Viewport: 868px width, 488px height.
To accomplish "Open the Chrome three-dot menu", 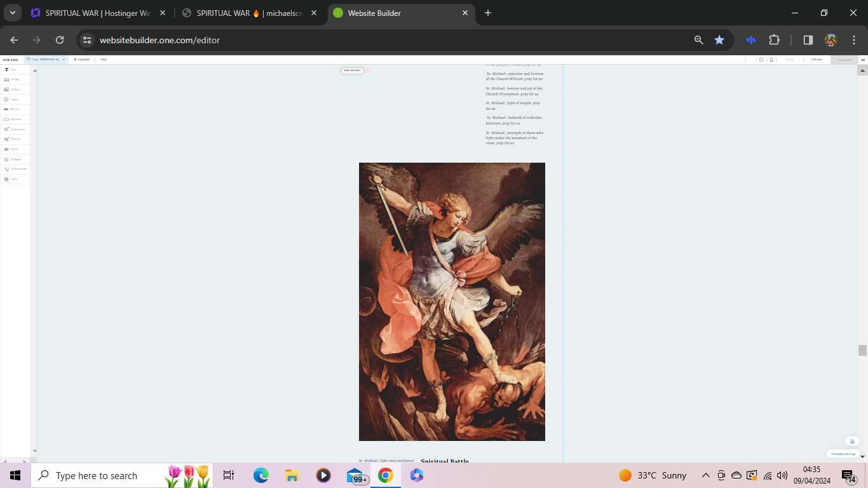I will point(854,40).
